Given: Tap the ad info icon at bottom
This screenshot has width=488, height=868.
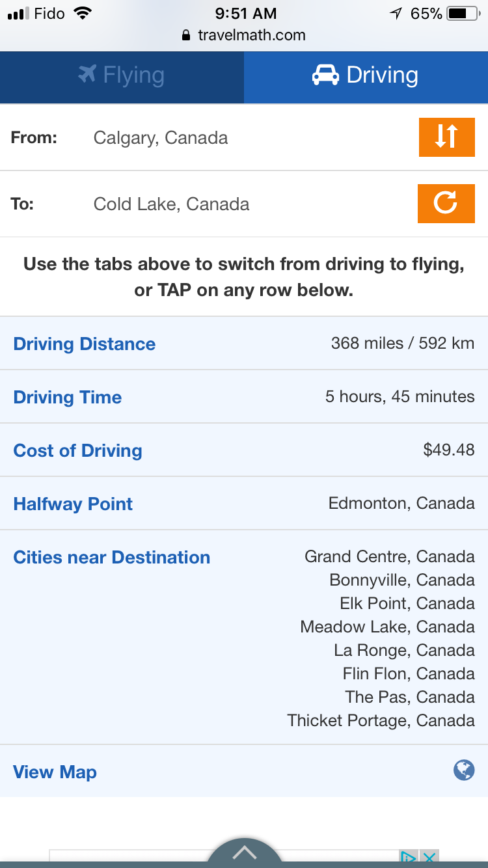Looking at the screenshot, I should point(409,858).
